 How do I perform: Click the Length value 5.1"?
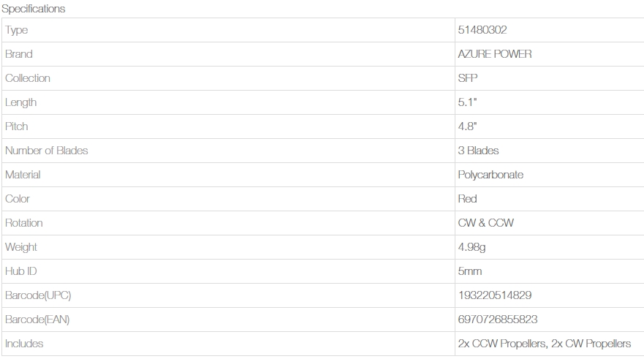pos(467,102)
